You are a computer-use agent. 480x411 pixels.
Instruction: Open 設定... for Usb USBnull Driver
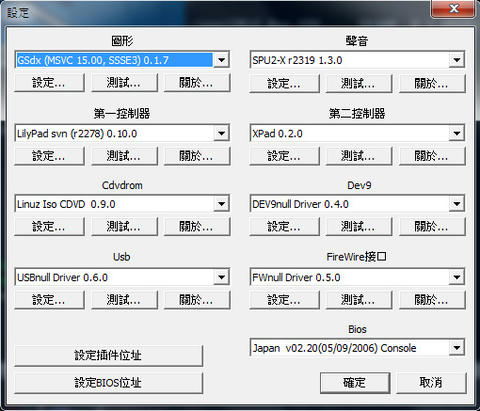[x=49, y=300]
